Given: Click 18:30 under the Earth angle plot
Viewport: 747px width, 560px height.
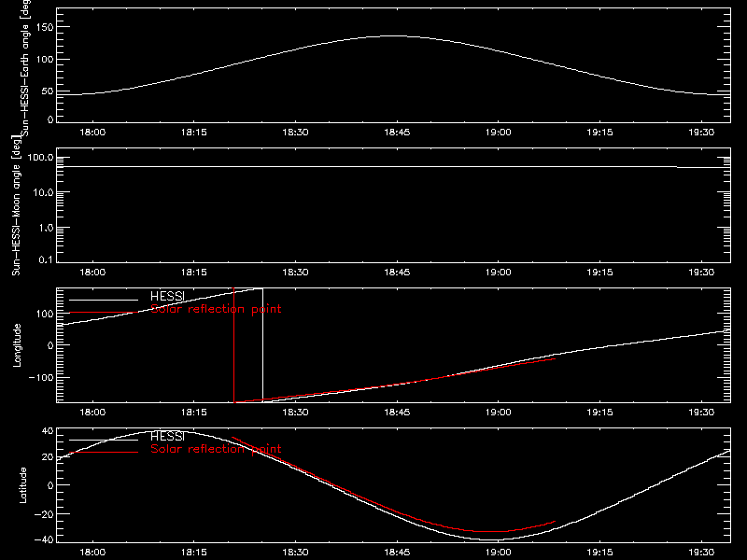Looking at the screenshot, I should (x=295, y=132).
